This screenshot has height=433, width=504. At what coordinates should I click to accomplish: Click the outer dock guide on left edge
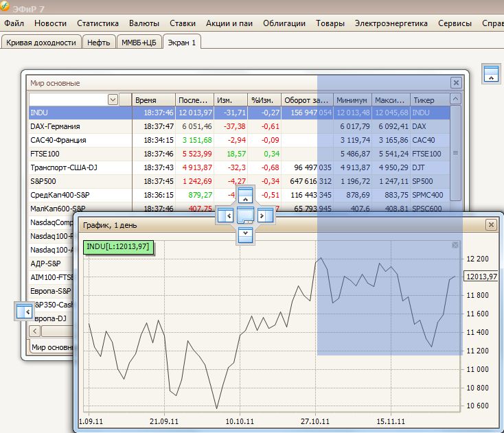(x=25, y=311)
